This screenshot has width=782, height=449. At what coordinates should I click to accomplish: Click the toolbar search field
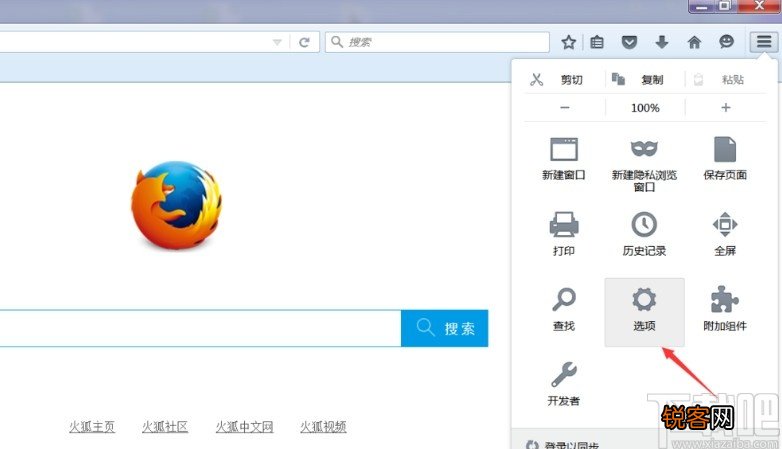click(x=437, y=42)
